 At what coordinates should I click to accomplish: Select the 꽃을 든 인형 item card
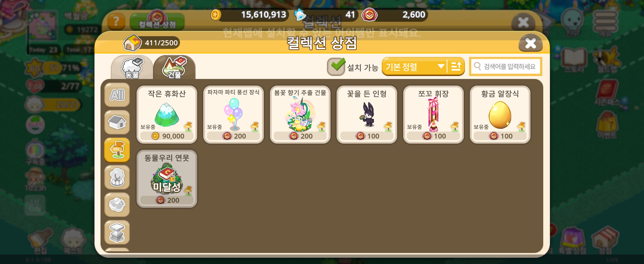[366, 114]
